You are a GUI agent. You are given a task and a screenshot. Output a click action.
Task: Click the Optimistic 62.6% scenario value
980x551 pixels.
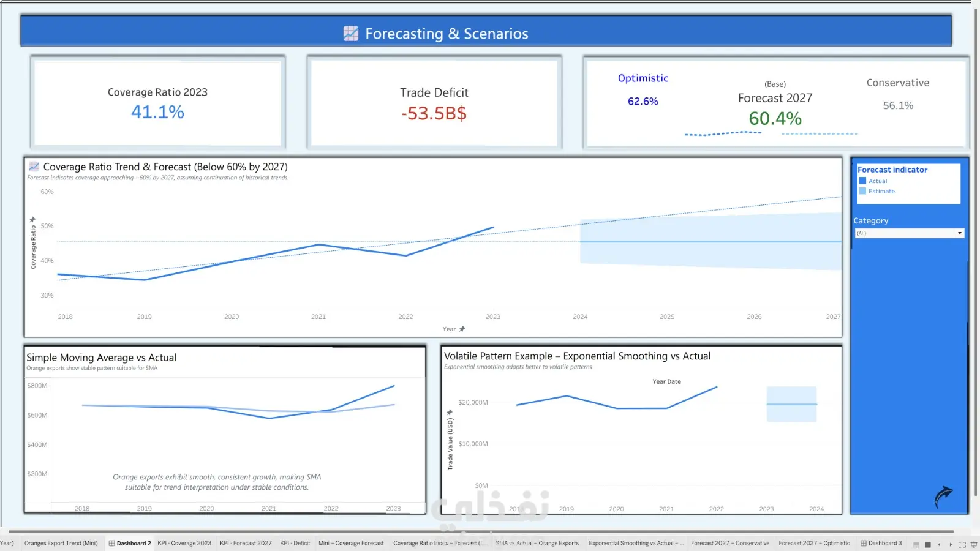pos(643,102)
